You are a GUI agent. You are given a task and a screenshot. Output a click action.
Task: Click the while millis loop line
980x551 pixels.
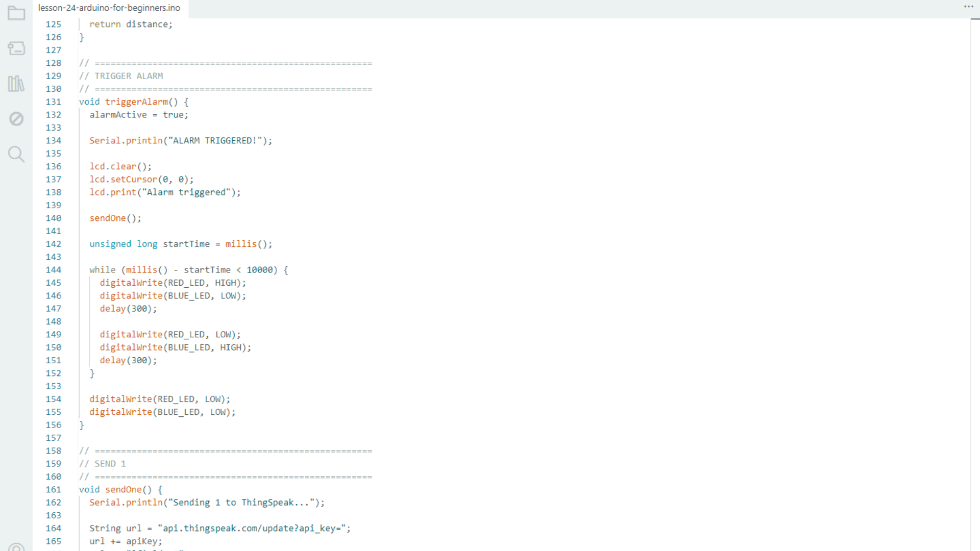[189, 270]
